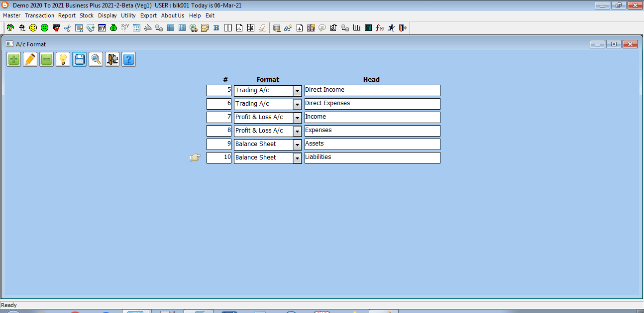Click the blue question mark help button
The image size is (644, 313).
[x=128, y=60]
